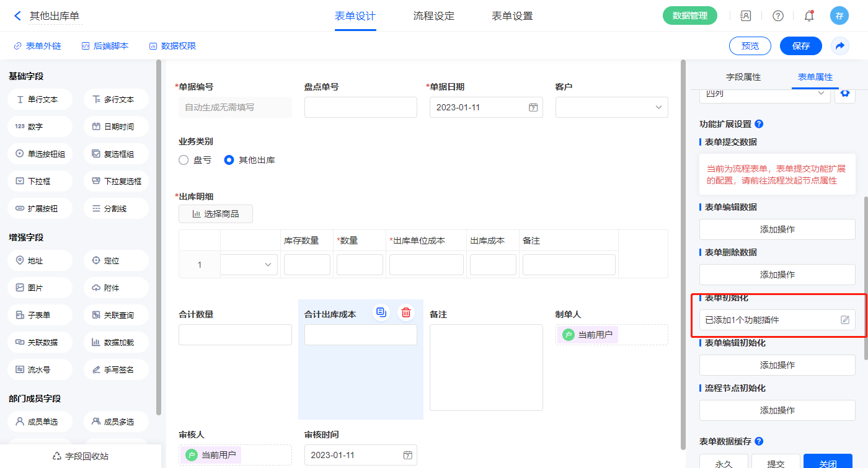
Task: Click the 盘点单号 input field
Action: [x=360, y=107]
